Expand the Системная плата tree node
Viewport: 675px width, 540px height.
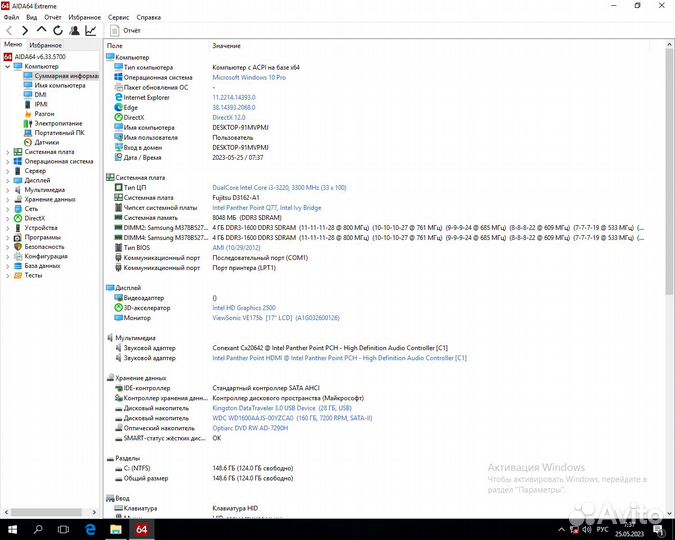tap(7, 152)
